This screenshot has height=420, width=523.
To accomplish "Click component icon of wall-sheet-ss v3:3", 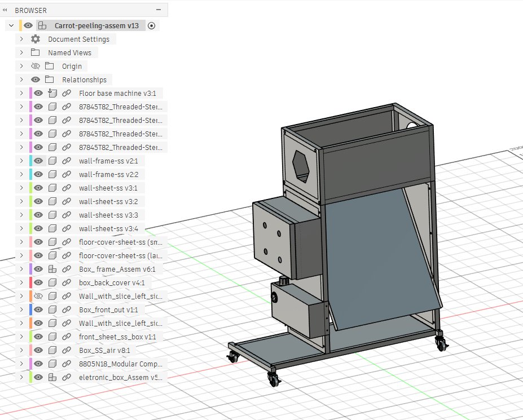I will [52, 215].
